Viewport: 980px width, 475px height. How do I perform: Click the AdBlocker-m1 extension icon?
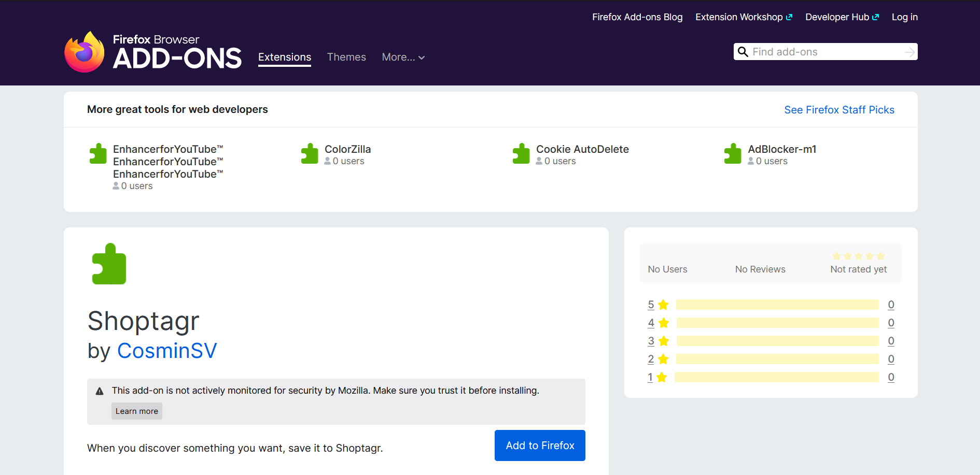733,153
